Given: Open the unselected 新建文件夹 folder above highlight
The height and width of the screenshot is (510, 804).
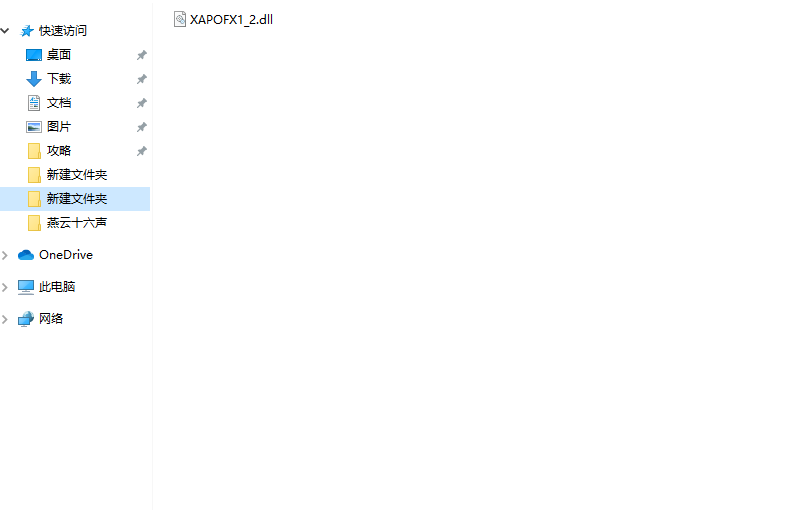Looking at the screenshot, I should click(x=75, y=175).
